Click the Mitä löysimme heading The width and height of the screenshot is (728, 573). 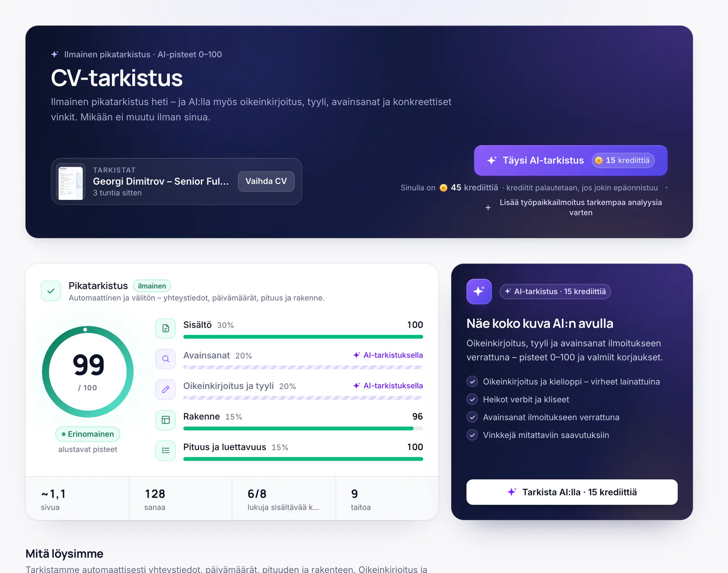coord(65,553)
